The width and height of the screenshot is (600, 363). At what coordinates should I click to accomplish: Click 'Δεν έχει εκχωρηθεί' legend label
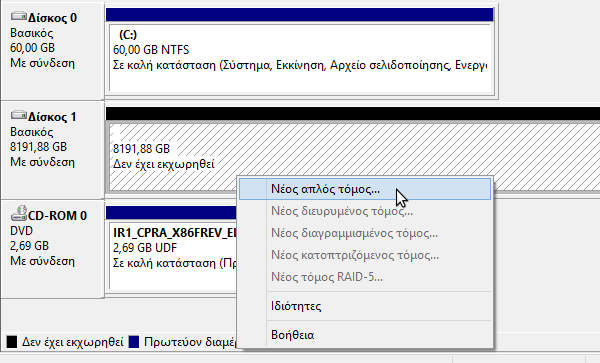tap(73, 342)
